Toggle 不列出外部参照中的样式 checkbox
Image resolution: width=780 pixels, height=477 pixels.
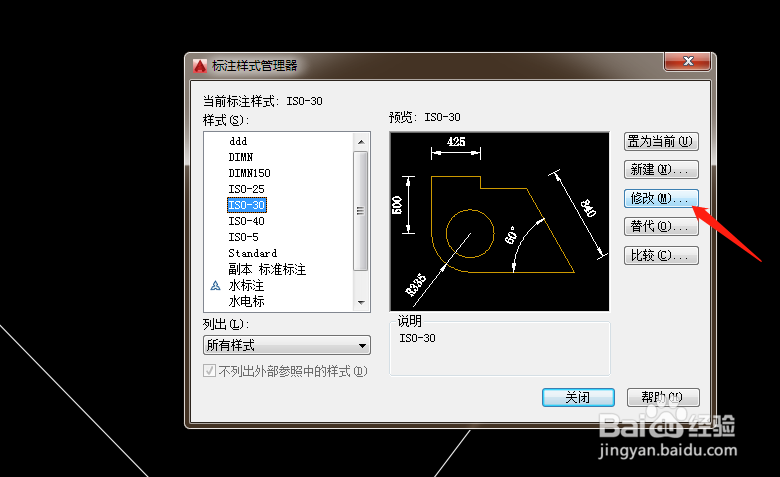click(x=209, y=371)
